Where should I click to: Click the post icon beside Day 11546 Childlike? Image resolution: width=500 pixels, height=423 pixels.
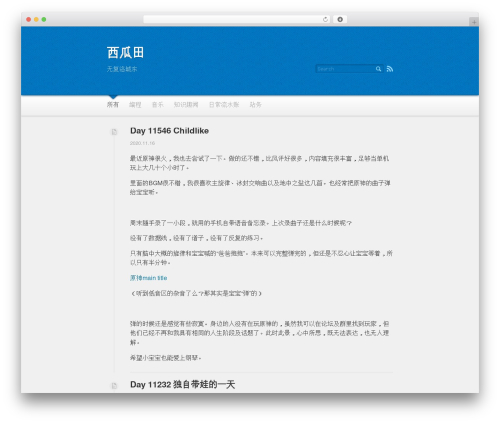click(x=114, y=132)
